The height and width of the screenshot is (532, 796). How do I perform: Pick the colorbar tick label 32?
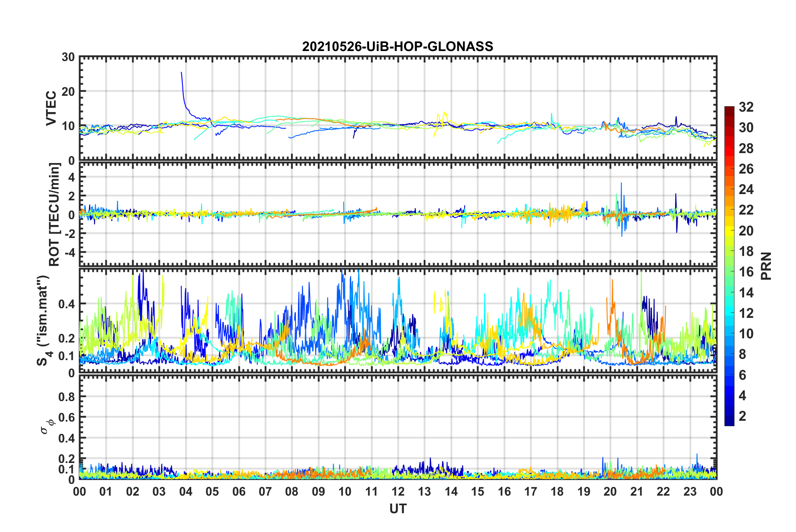[746, 107]
